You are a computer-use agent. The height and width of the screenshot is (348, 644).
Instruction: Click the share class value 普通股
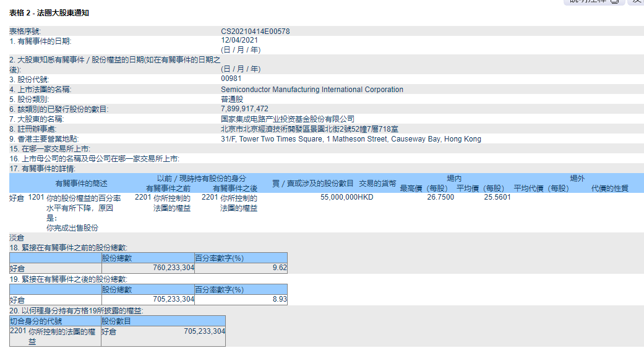click(232, 100)
